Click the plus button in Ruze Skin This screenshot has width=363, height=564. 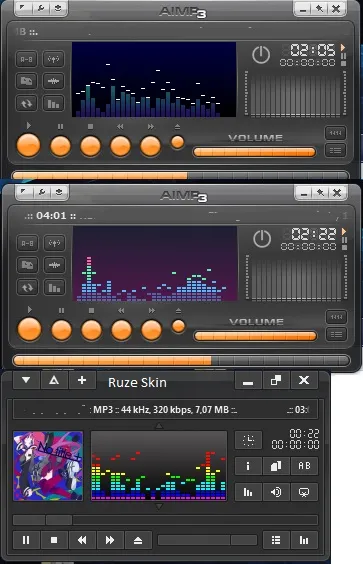(x=82, y=380)
